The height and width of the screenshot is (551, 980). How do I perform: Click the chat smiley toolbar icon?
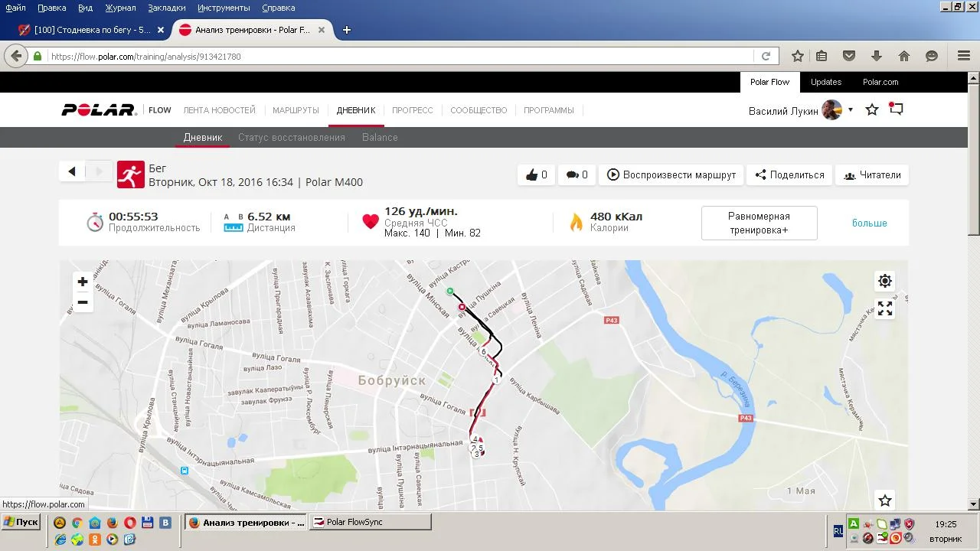point(932,56)
